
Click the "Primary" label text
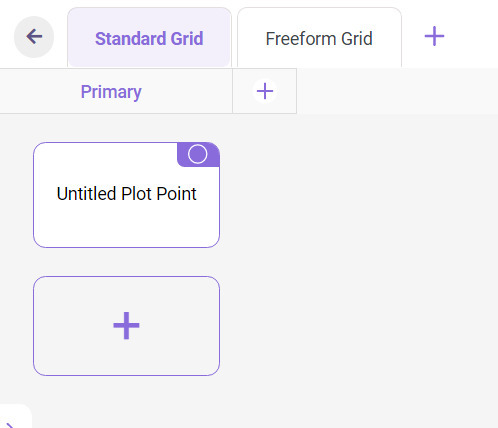(111, 92)
